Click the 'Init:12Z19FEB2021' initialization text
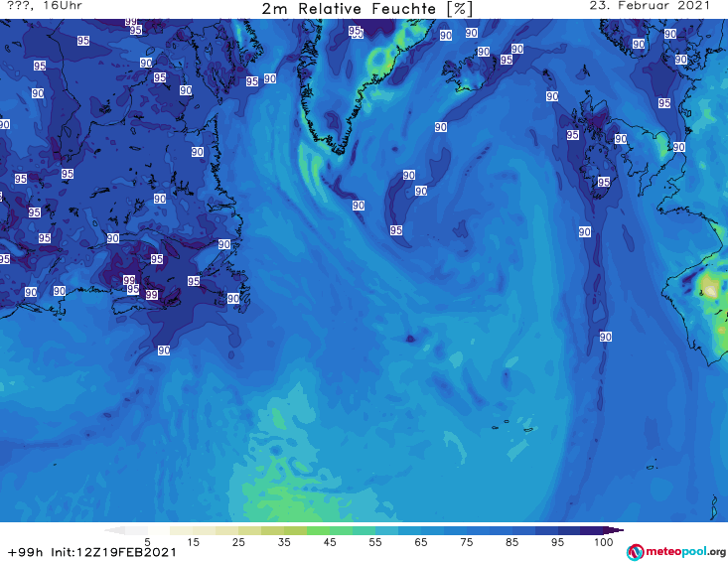 [114, 553]
